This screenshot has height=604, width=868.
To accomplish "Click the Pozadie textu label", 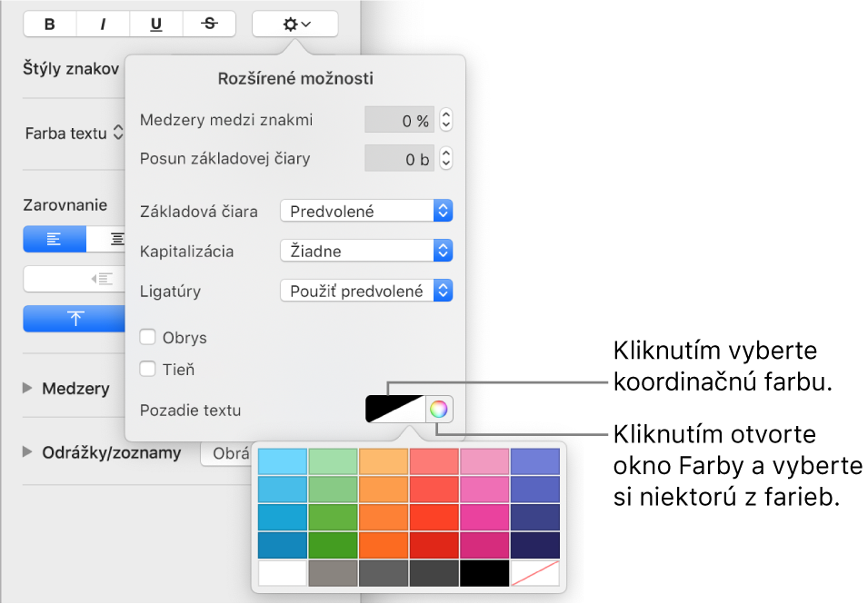I will (191, 410).
